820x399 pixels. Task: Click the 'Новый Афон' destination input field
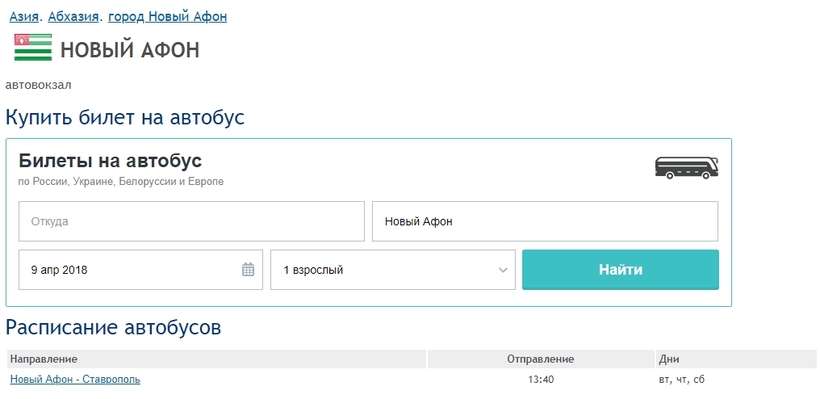tap(545, 222)
